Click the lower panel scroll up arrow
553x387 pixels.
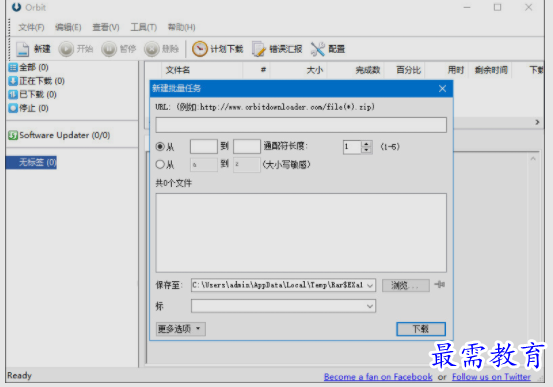click(x=533, y=159)
